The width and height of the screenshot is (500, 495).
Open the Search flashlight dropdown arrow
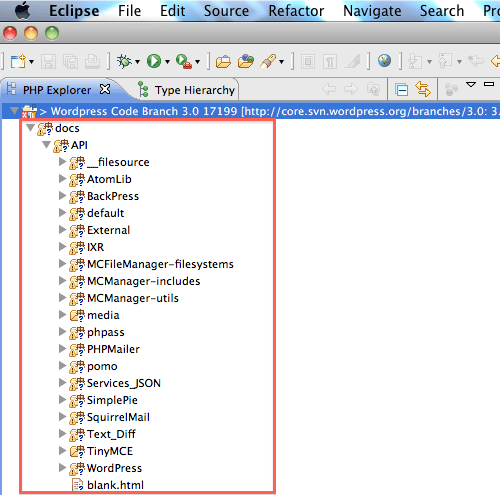click(x=282, y=62)
